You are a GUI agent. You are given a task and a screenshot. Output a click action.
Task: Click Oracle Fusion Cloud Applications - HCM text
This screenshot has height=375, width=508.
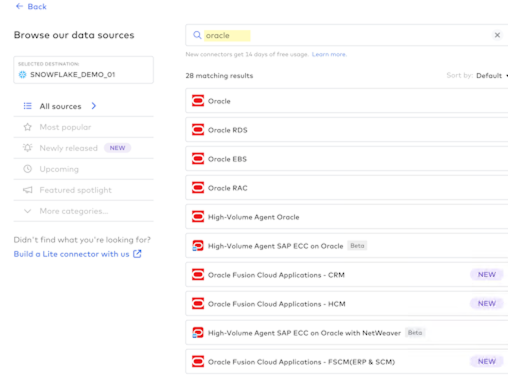click(277, 304)
